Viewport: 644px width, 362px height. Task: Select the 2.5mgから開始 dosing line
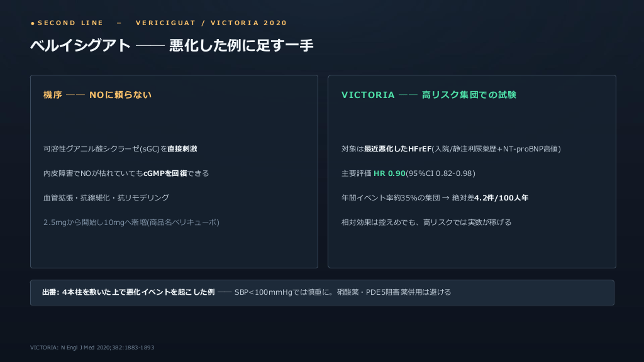click(131, 222)
